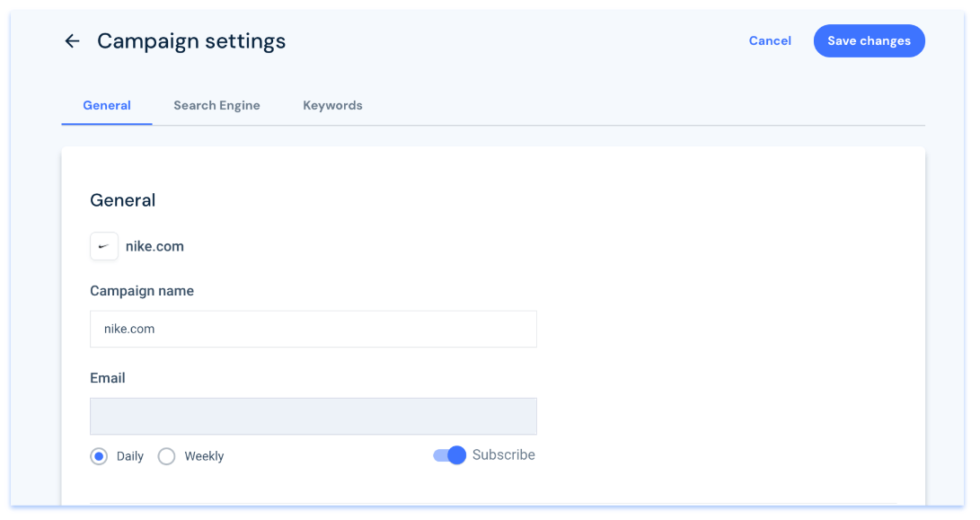980x520 pixels.
Task: Choose the Weekly radio button
Action: coord(166,456)
